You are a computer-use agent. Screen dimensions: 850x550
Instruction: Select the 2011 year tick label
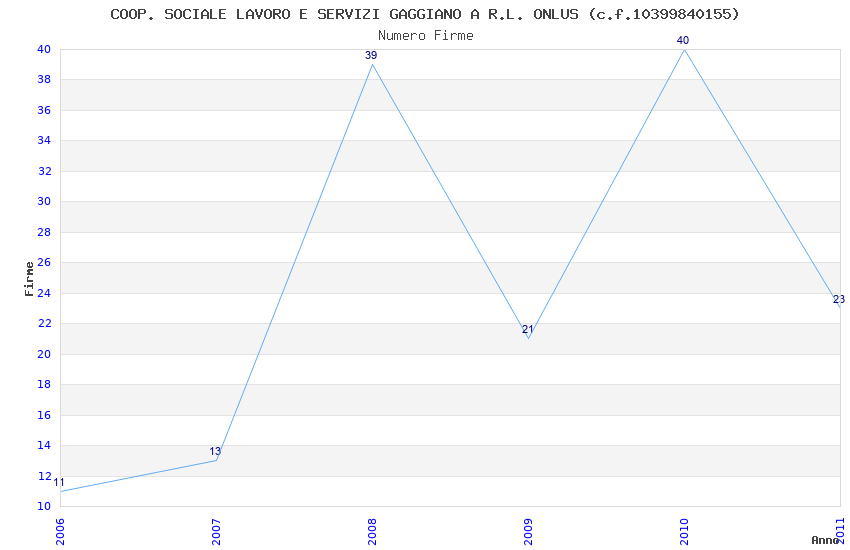[x=840, y=531]
